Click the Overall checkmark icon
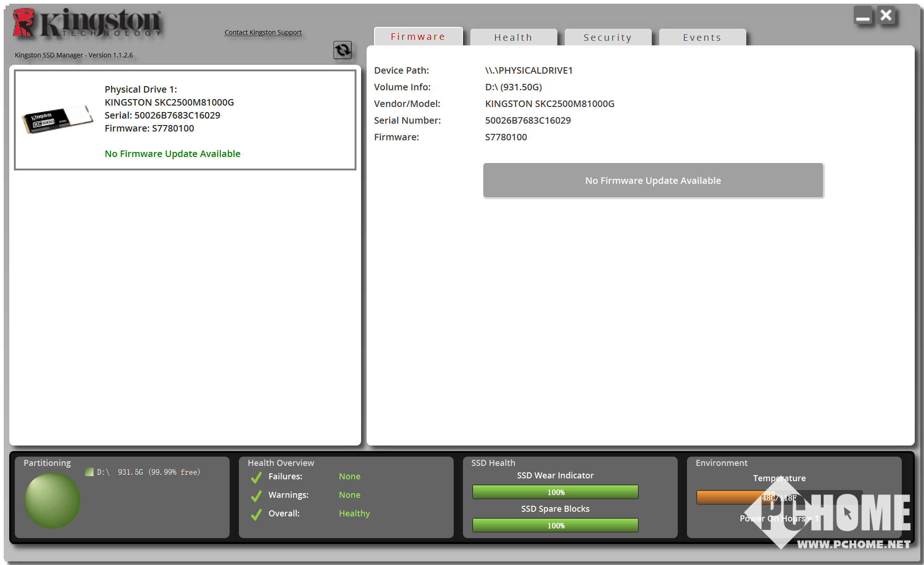Viewport: 924px width, 565px height. (x=256, y=515)
